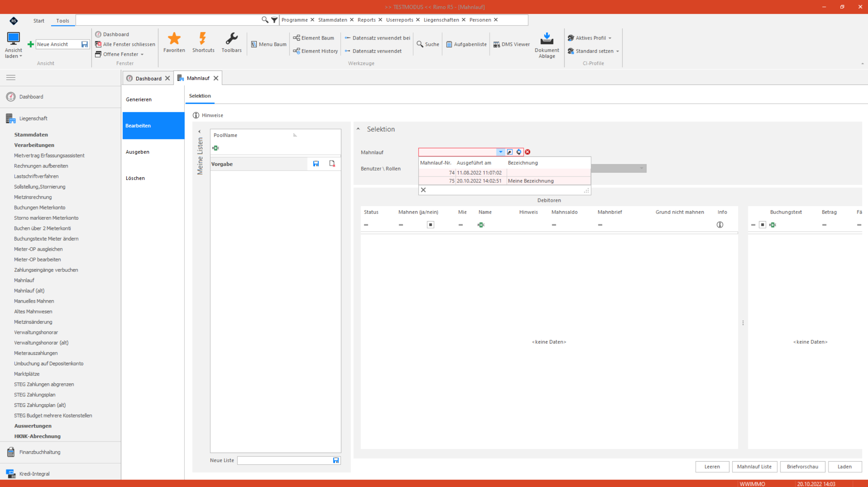
Task: Refresh the Mahnlauf selection
Action: [518, 152]
